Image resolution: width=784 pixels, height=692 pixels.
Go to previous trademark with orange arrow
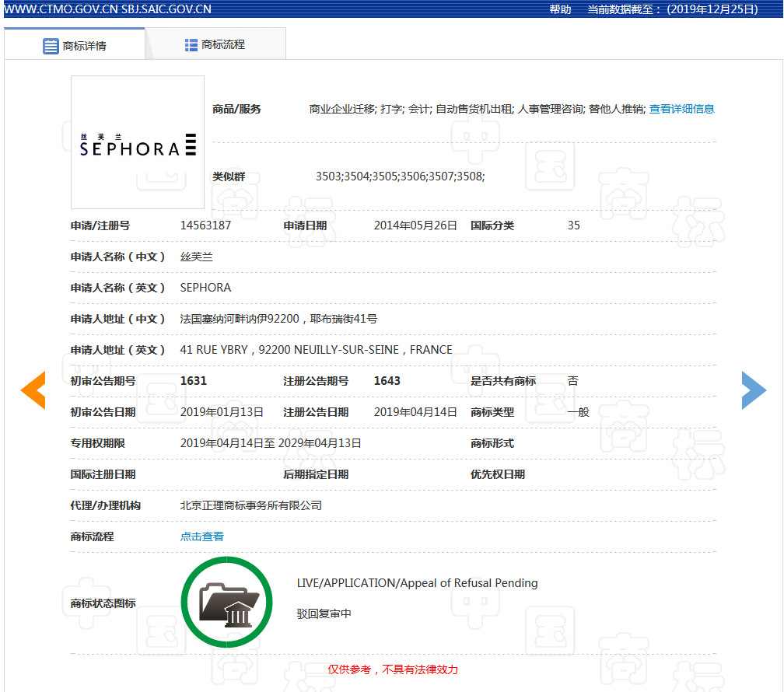(33, 390)
